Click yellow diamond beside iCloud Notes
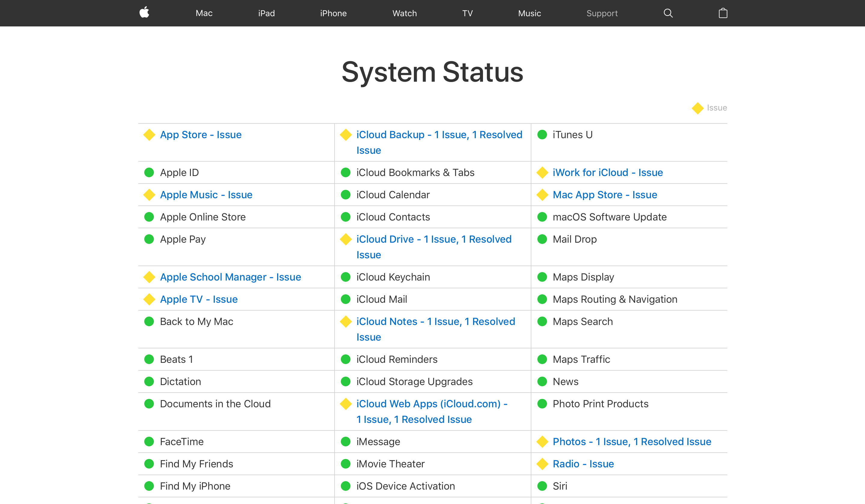The width and height of the screenshot is (865, 504). [x=346, y=321]
